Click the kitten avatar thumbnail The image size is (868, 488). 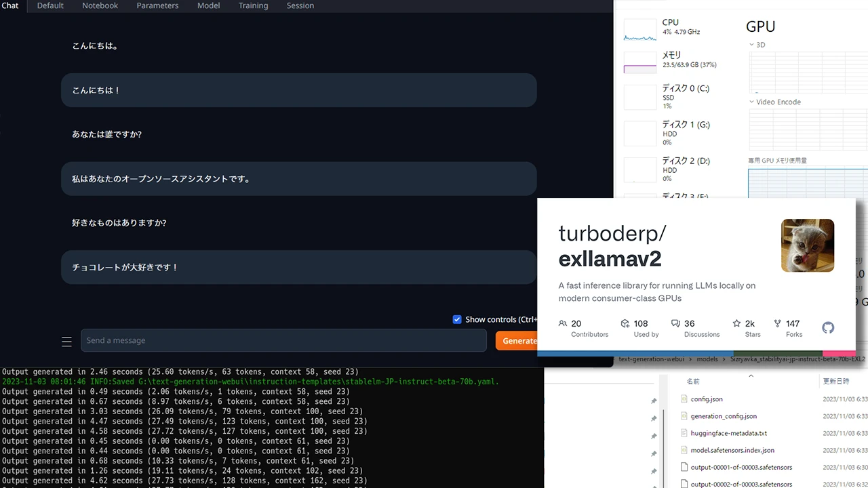click(x=807, y=245)
